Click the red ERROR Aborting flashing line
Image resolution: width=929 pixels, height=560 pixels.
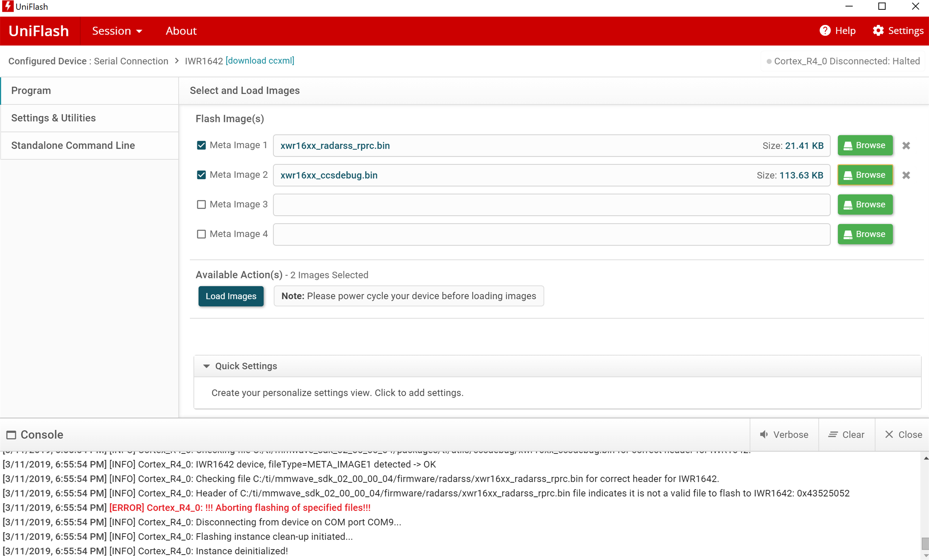[239, 508]
